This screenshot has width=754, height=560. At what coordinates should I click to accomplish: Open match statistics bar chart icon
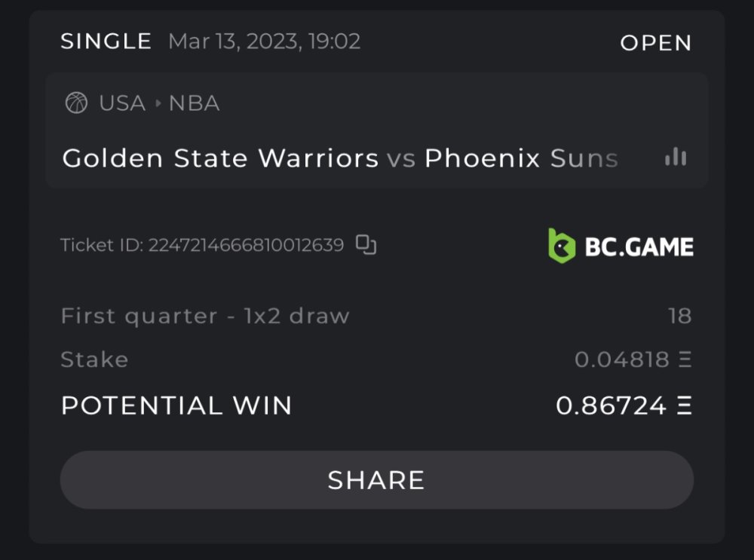(x=676, y=157)
